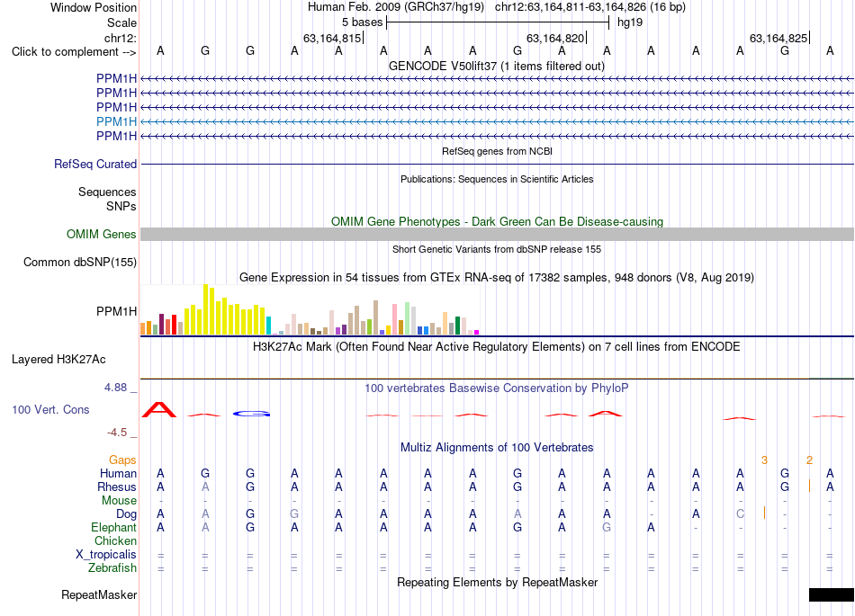Select the "Mouse" species label
Image resolution: width=855 pixels, height=616 pixels.
click(x=119, y=501)
